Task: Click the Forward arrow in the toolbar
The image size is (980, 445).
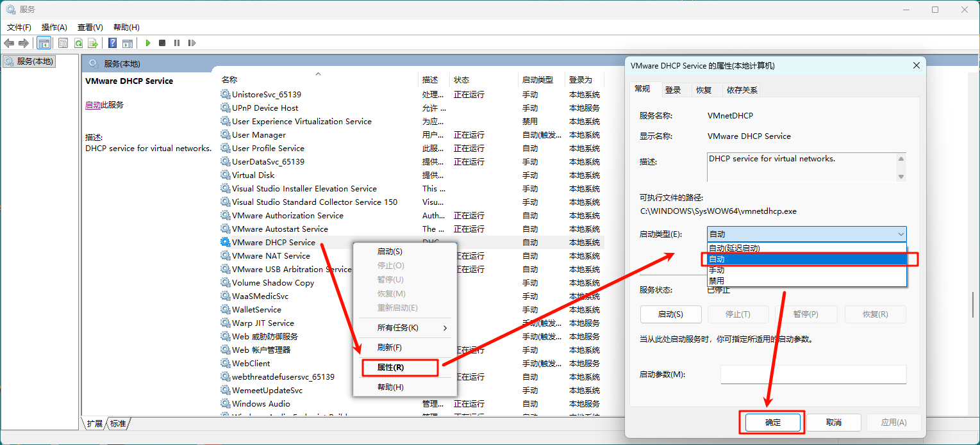Action: click(x=24, y=43)
